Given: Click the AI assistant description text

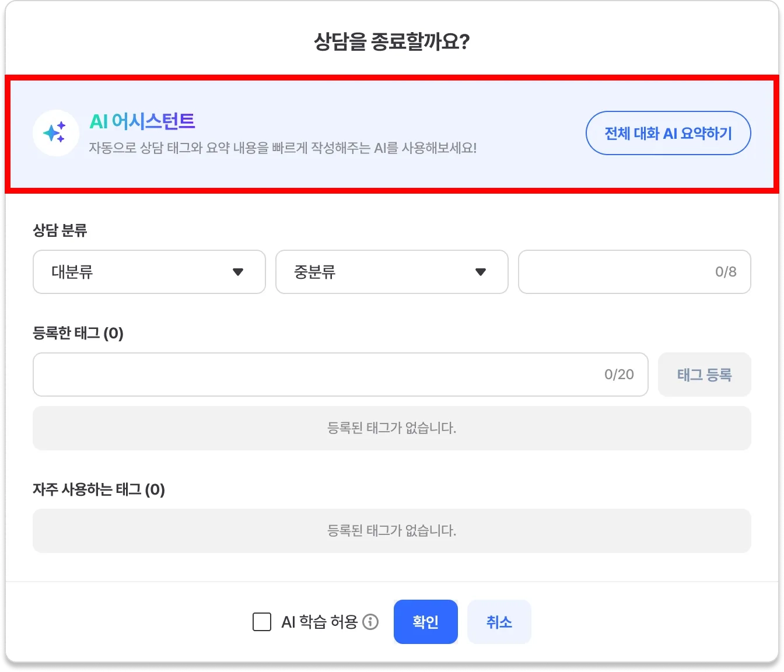Looking at the screenshot, I should click(x=282, y=148).
